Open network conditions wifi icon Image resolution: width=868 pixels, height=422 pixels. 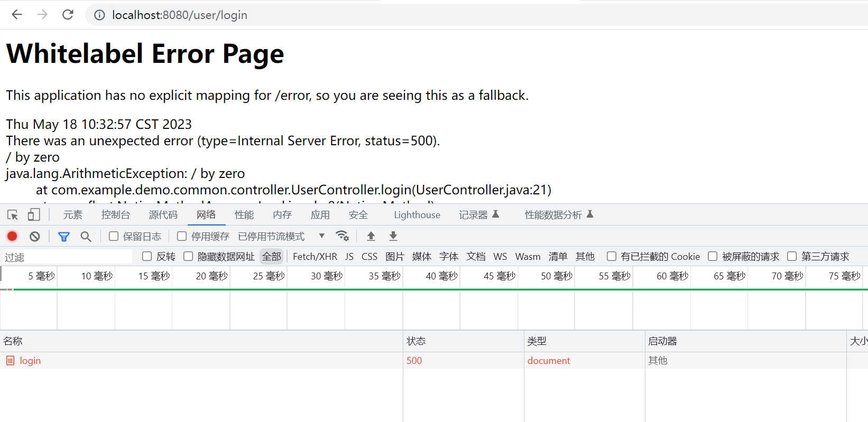(x=342, y=236)
